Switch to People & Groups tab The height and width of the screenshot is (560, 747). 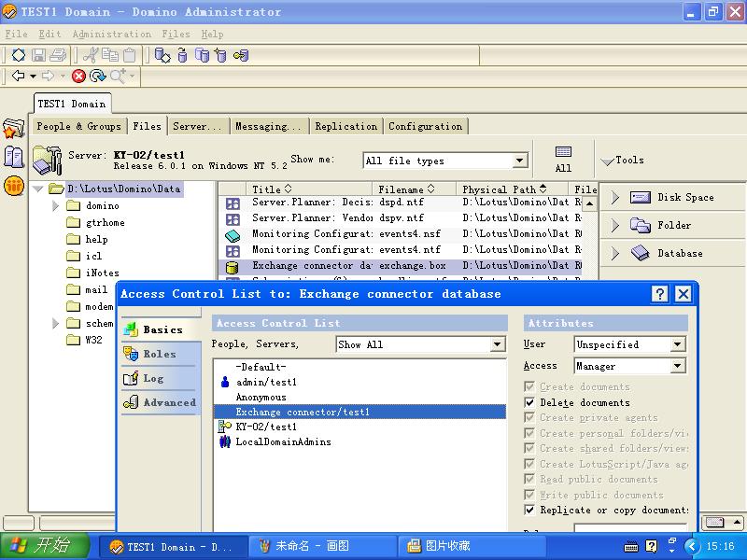pos(78,126)
